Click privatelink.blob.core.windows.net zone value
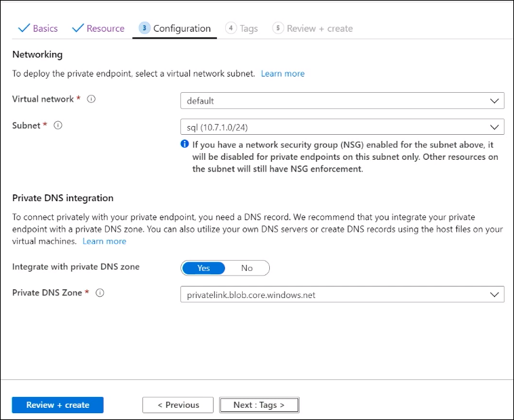The width and height of the screenshot is (514, 420). coord(251,295)
